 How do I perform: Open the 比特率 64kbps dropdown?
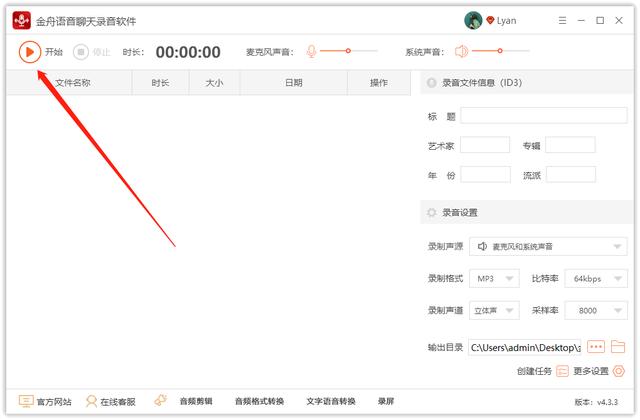[596, 278]
